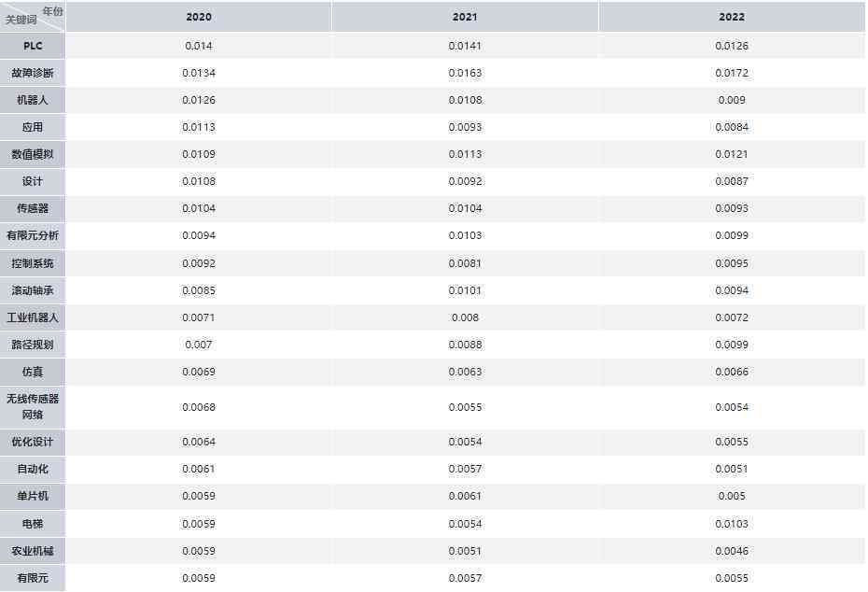This screenshot has height=592, width=868.
Task: Select the 机器人 keyword row header
Action: (33, 100)
